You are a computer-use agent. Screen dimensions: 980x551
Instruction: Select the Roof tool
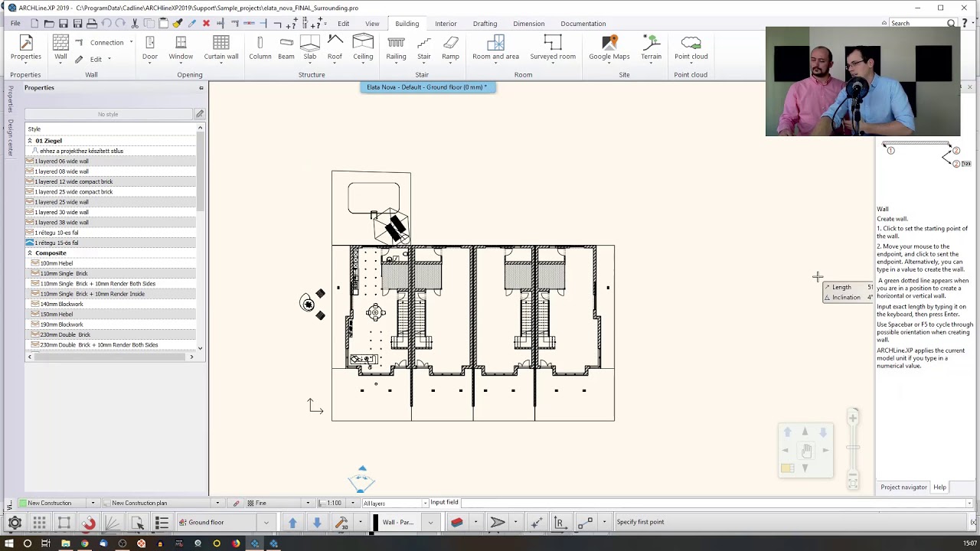click(335, 47)
